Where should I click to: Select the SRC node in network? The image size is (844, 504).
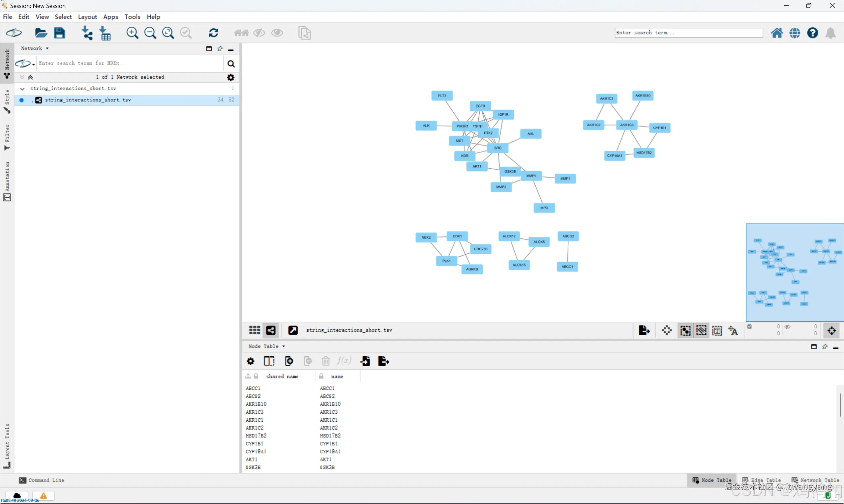point(497,148)
